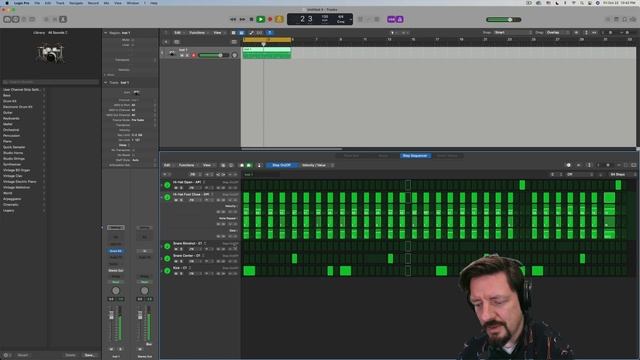Toggle the Region Loop checkbox in Inspector
This screenshot has width=640, height=360.
[x=133, y=44]
